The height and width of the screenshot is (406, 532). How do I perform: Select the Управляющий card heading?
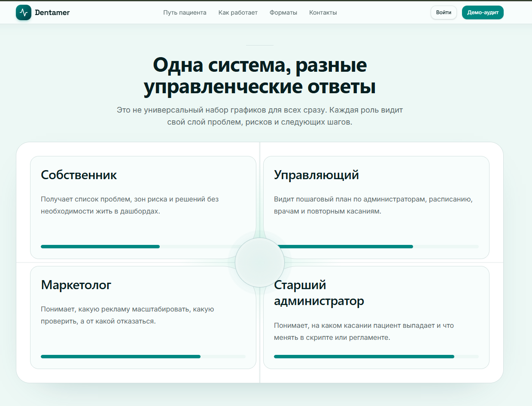(316, 175)
